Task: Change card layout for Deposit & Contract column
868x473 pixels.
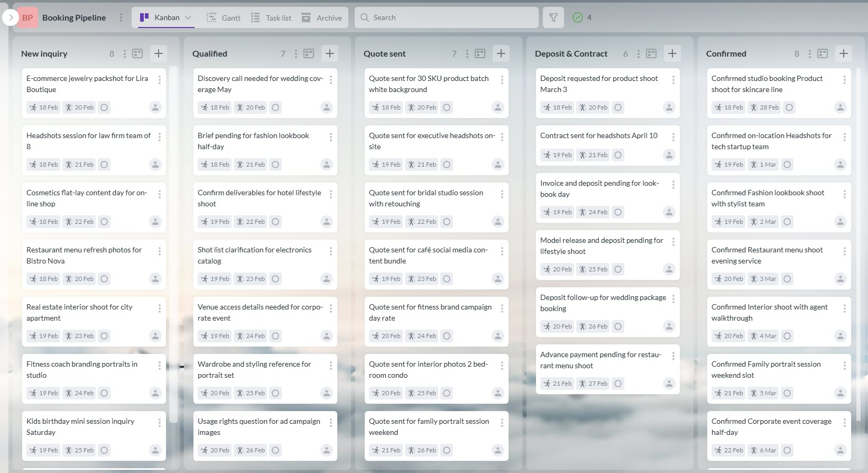Action: coord(651,53)
